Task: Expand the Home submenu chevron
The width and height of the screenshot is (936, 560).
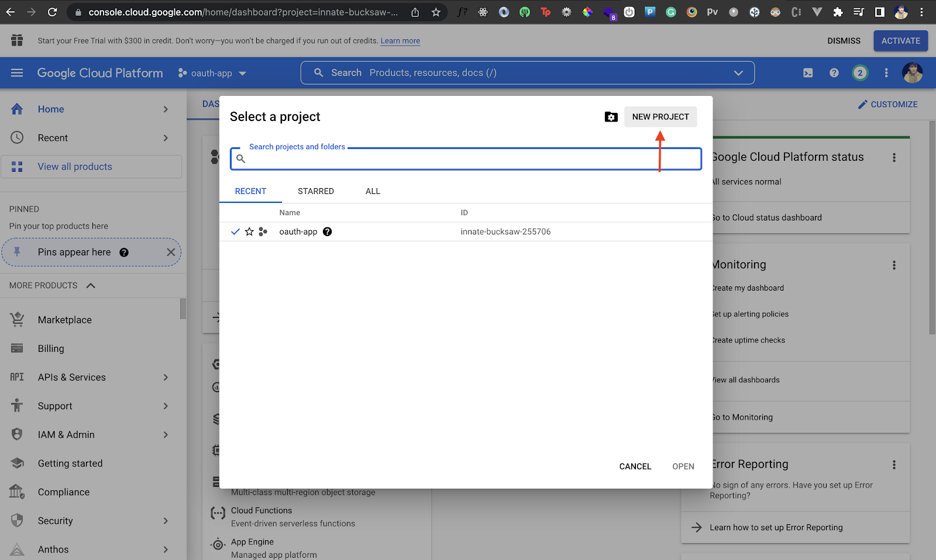Action: click(x=166, y=109)
